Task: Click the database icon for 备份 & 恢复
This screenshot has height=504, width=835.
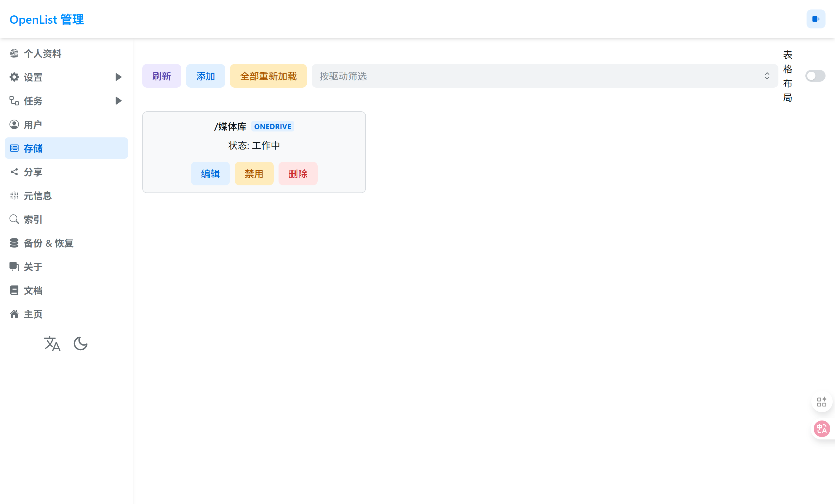Action: coord(14,243)
